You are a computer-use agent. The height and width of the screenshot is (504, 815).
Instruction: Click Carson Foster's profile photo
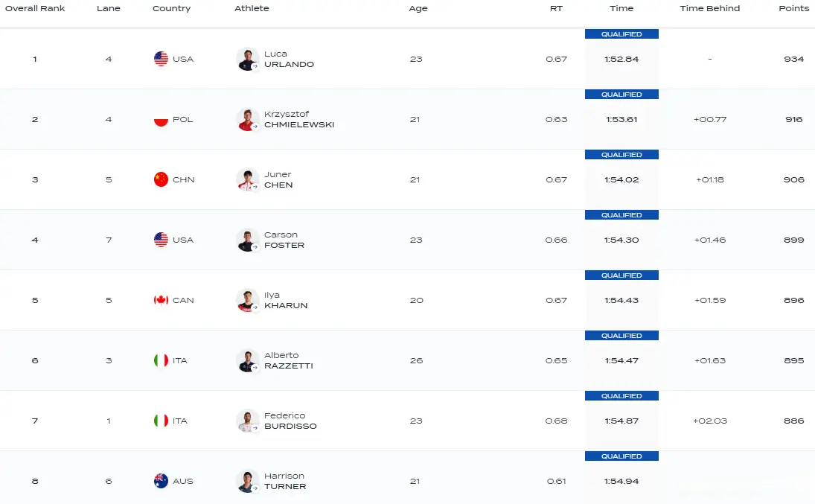point(247,240)
